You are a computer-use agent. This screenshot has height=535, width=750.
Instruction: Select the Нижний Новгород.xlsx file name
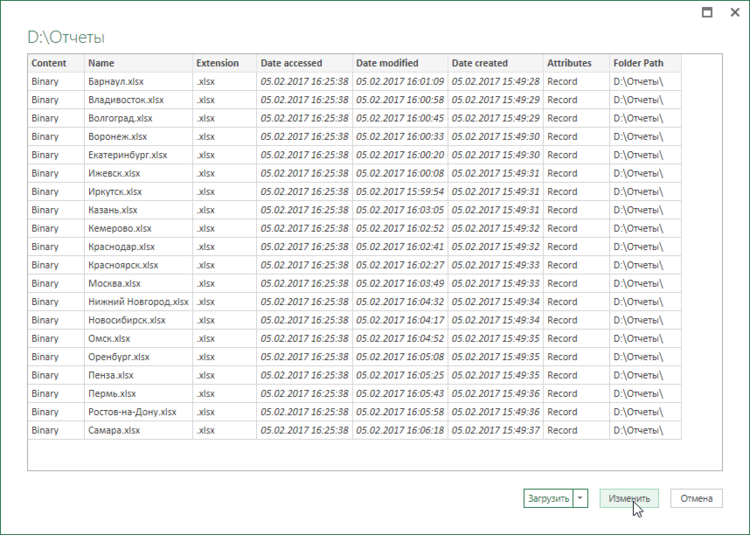point(138,302)
